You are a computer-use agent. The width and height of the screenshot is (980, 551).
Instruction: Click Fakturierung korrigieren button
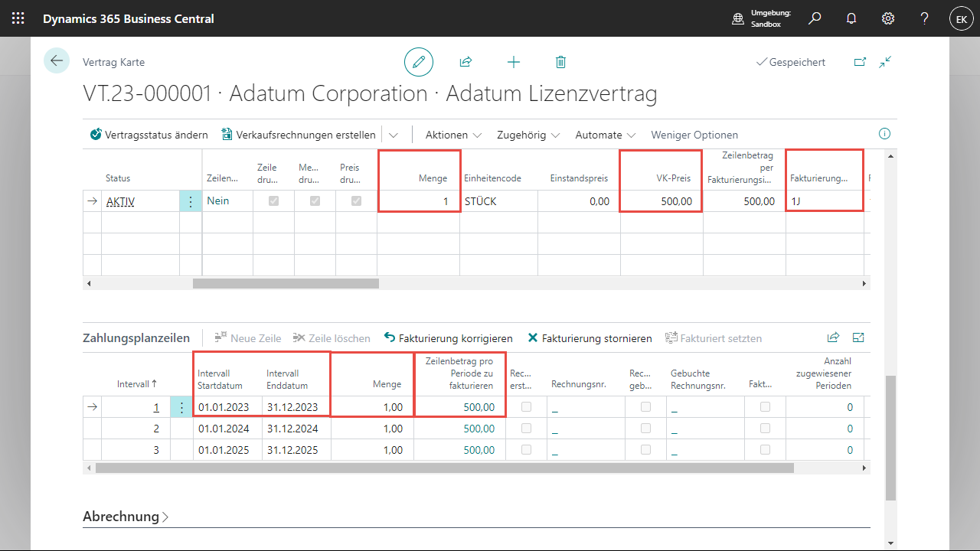449,338
